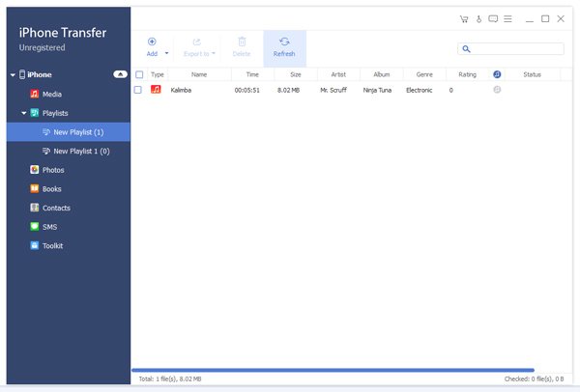Sort by the Artist column header
This screenshot has height=392, width=580.
338,74
